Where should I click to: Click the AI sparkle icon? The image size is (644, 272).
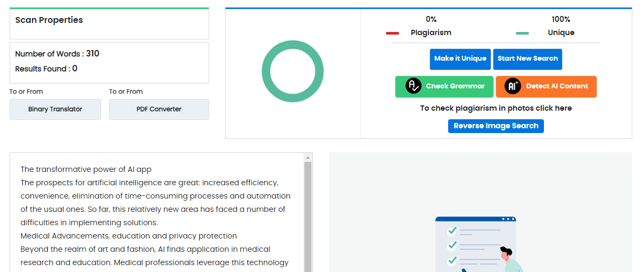click(513, 86)
